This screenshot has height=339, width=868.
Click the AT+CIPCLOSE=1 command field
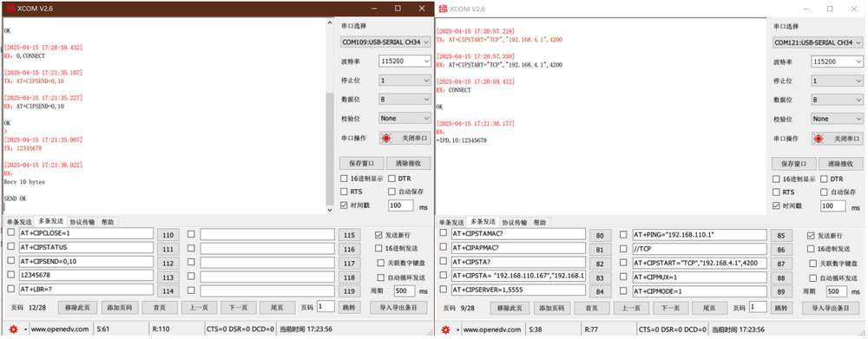[x=86, y=233]
